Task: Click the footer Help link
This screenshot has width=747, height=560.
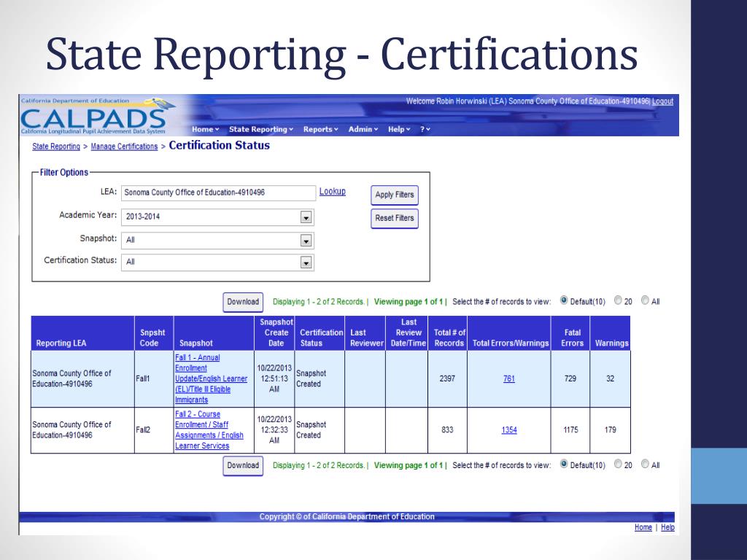Action: pos(667,527)
